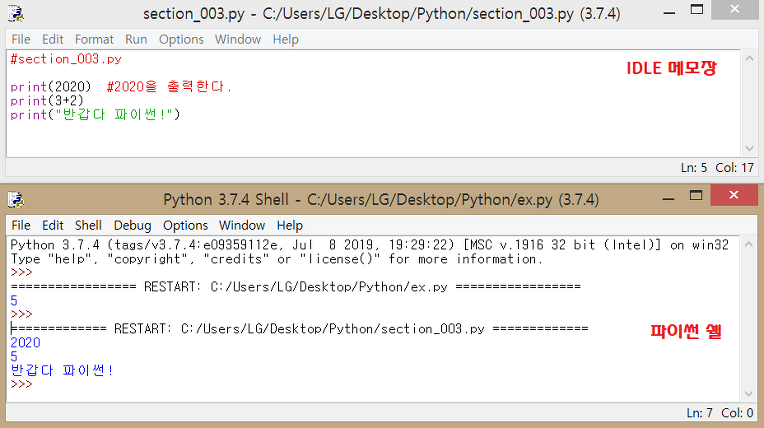764x428 pixels.
Task: Click the Shell scrollbar up arrow
Action: click(749, 245)
